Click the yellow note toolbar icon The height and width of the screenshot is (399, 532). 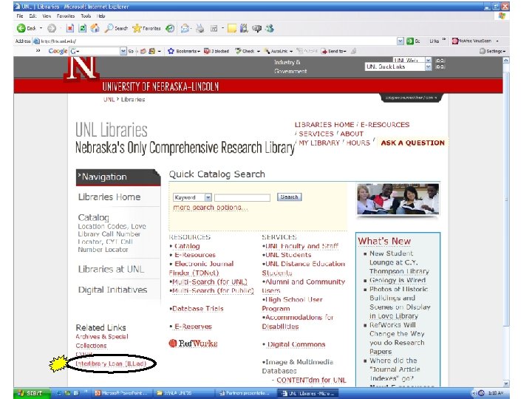232,29
